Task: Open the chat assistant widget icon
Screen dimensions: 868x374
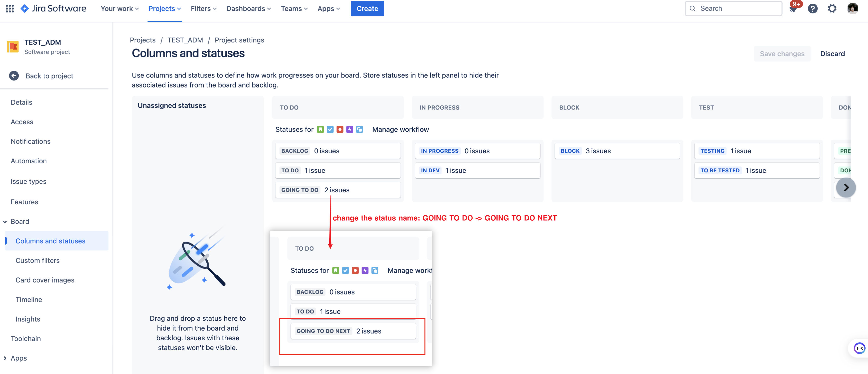Action: pyautogui.click(x=859, y=348)
